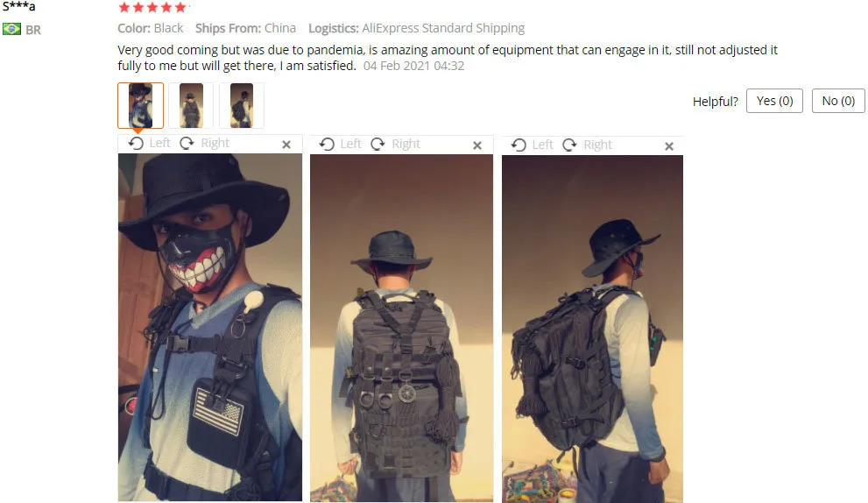The width and height of the screenshot is (868, 503).
Task: Click the enlarged backpack side photo
Action: [592, 329]
